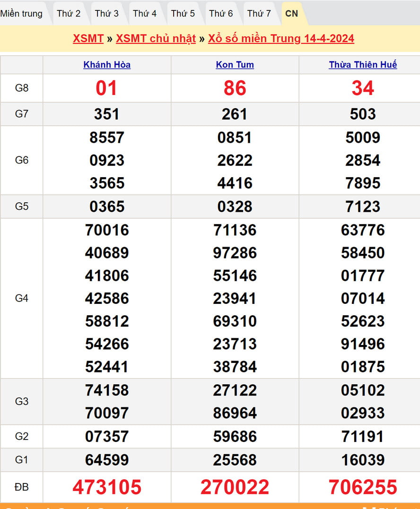Viewport: 420px width, 509px height.
Task: Switch to the Thứ 2 tab
Action: coord(69,14)
